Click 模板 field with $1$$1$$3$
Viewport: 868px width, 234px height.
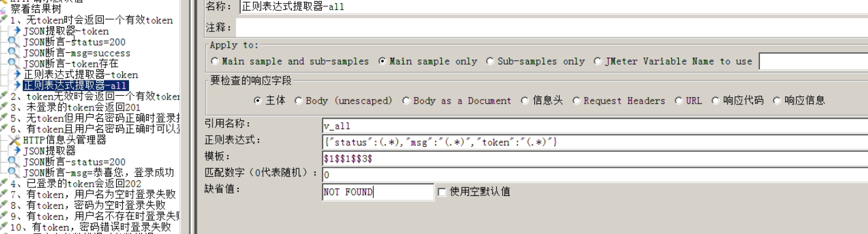(595, 158)
